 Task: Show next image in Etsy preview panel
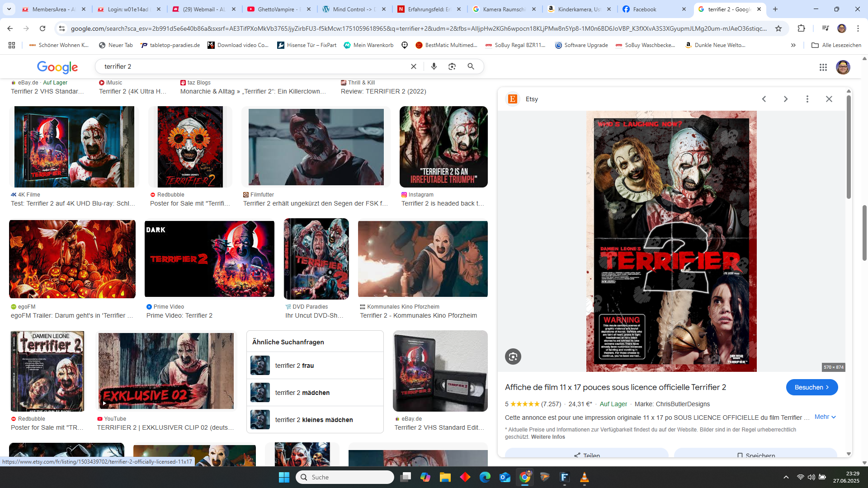click(786, 99)
